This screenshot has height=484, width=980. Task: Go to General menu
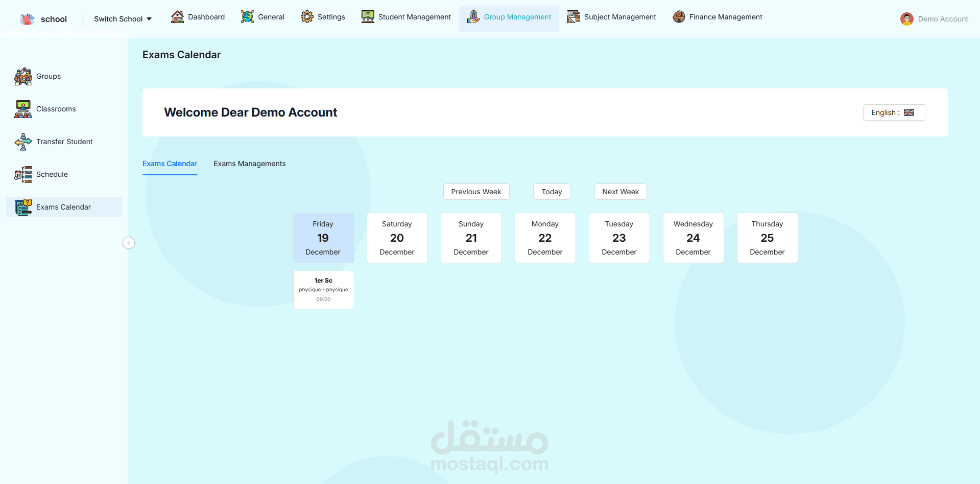(262, 17)
